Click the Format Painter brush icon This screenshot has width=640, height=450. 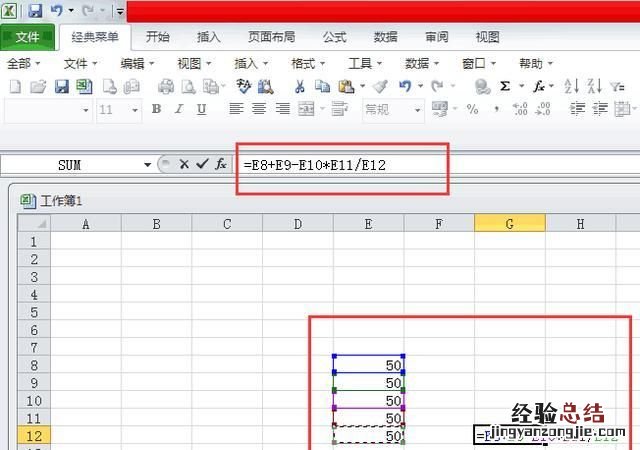coord(380,86)
